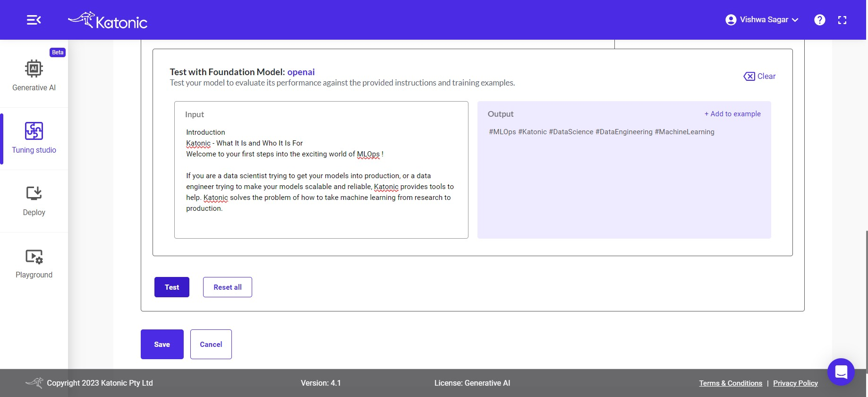Clear the test input and output
The width and height of the screenshot is (868, 397).
(x=759, y=76)
